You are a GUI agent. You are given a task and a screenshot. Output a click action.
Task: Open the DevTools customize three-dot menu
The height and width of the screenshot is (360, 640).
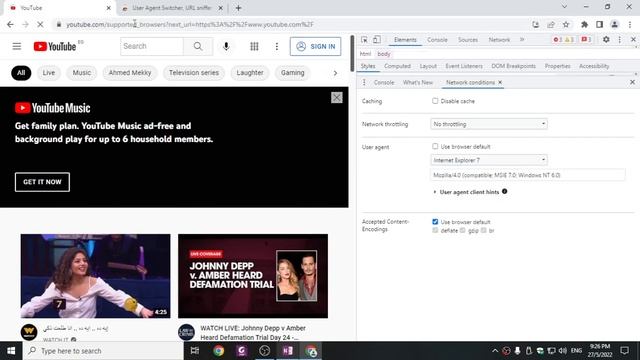click(620, 40)
